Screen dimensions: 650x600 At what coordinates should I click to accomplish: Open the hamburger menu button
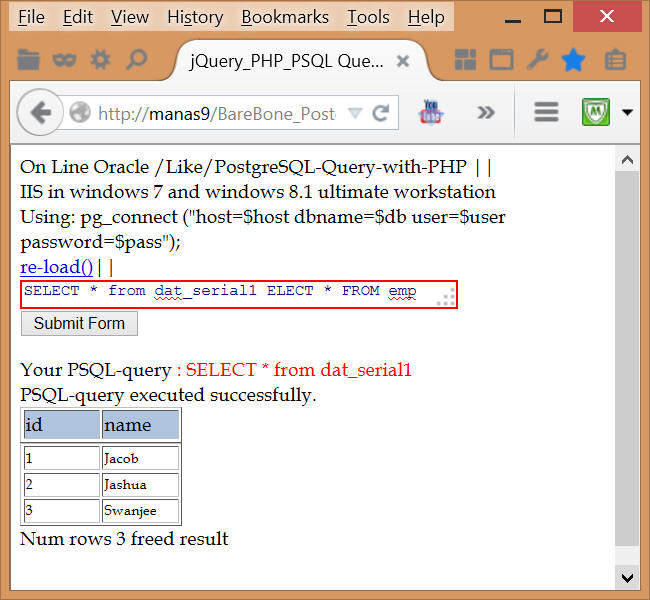pyautogui.click(x=546, y=112)
